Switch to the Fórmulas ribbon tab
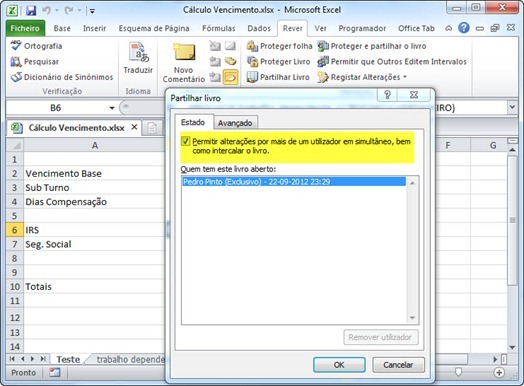This screenshot has height=386, width=524. click(219, 28)
